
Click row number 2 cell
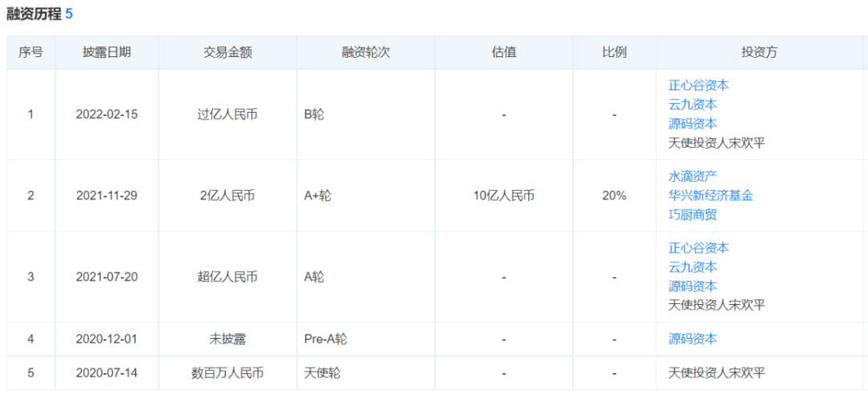(x=31, y=195)
